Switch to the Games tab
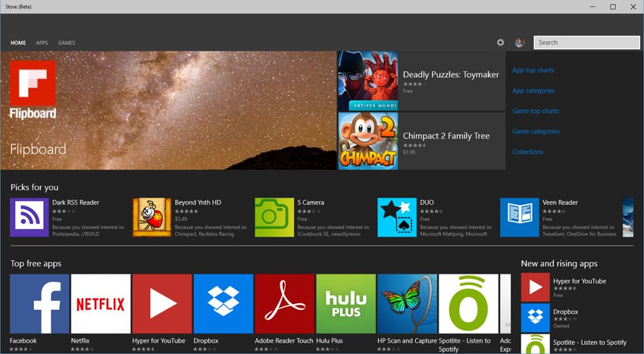The width and height of the screenshot is (644, 354). [67, 42]
